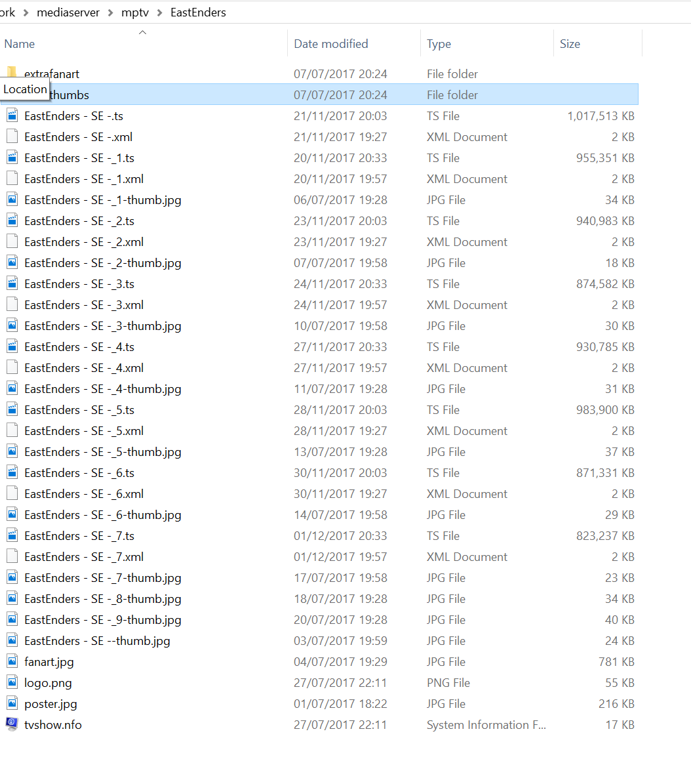Click the System Information F... type cell
The image size is (691, 784).
tap(486, 725)
